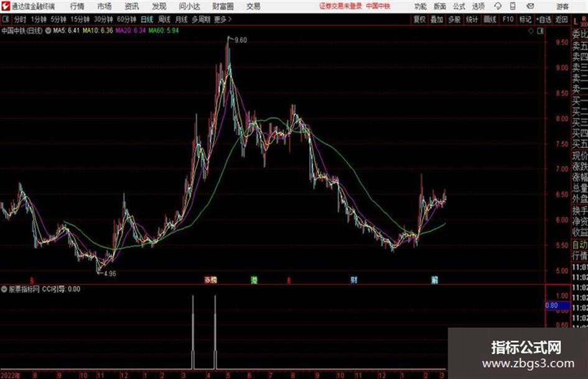Open the 版面 menu
The image size is (588, 379).
pos(439,6)
